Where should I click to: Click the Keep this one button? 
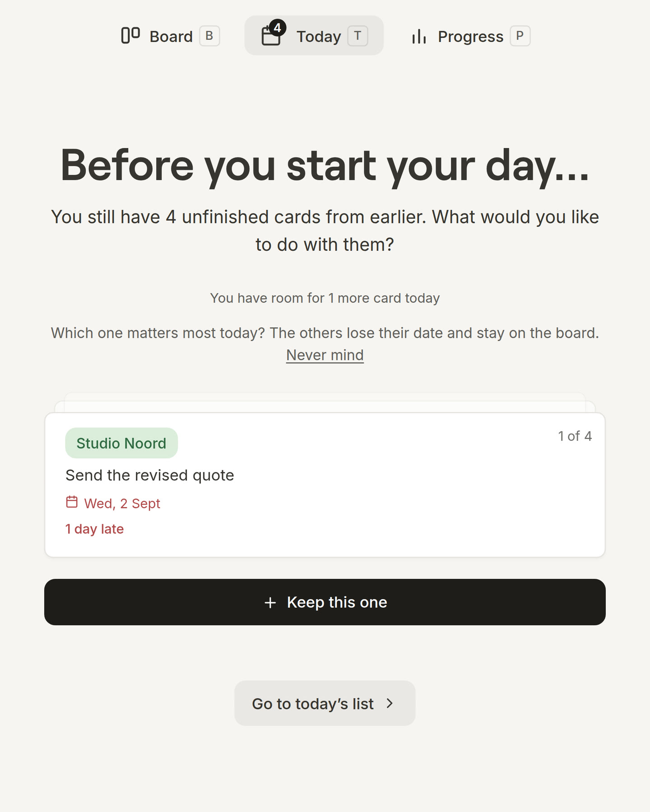point(325,602)
